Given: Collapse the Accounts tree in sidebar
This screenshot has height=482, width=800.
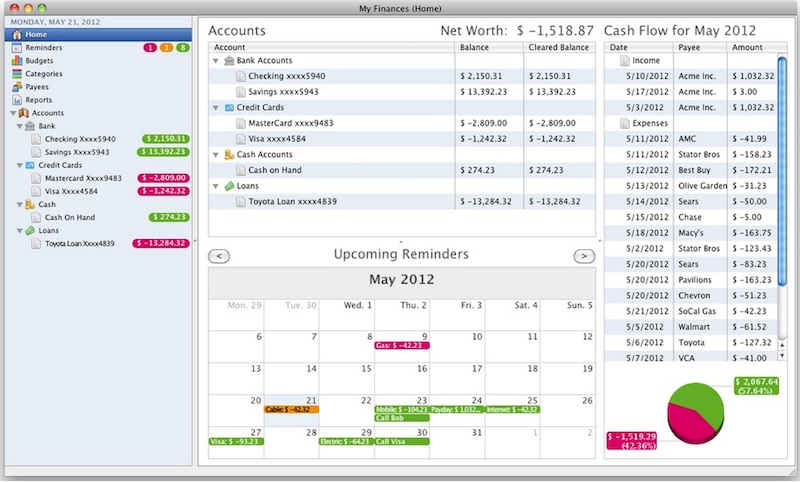Looking at the screenshot, I should pos(9,114).
